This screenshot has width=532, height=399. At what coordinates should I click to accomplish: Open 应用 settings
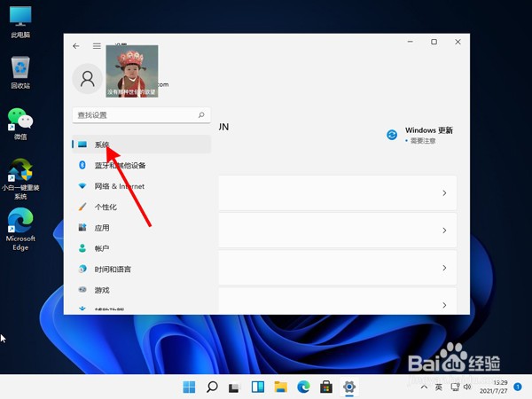tap(141, 228)
